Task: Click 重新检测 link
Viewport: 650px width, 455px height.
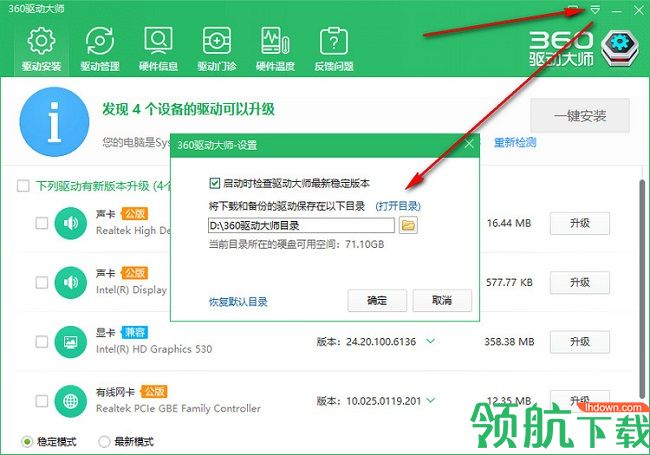Action: click(x=515, y=143)
